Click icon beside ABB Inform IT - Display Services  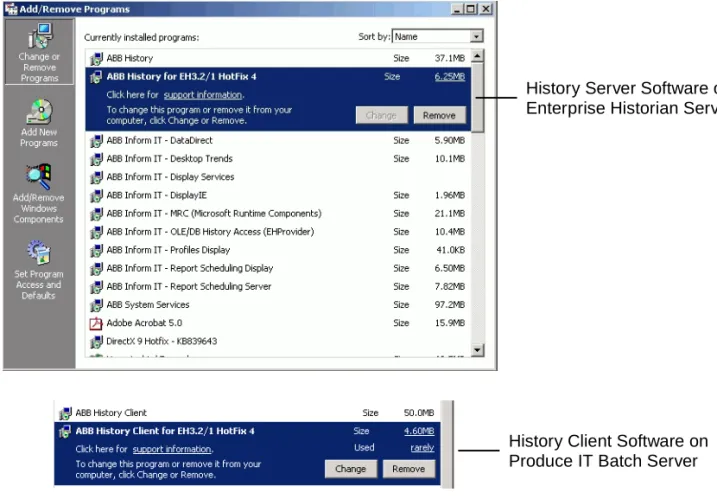[96, 177]
